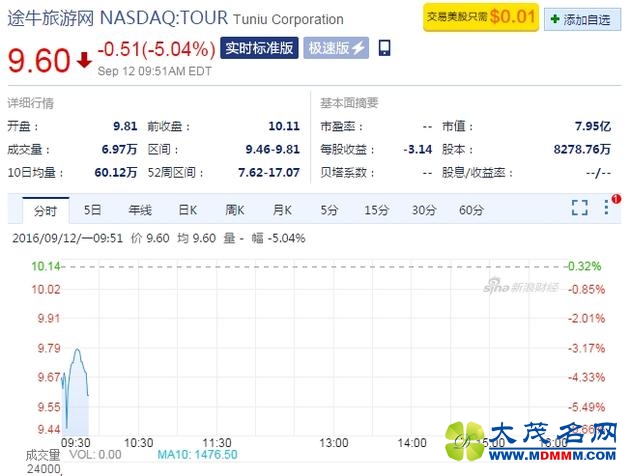Select the 60分 interval tab
This screenshot has height=476, width=630.
point(471,210)
